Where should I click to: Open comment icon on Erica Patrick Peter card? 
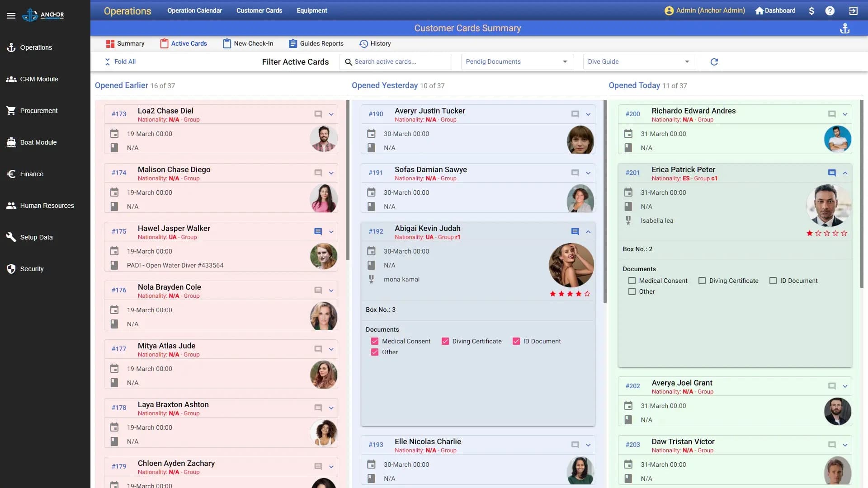tap(831, 173)
